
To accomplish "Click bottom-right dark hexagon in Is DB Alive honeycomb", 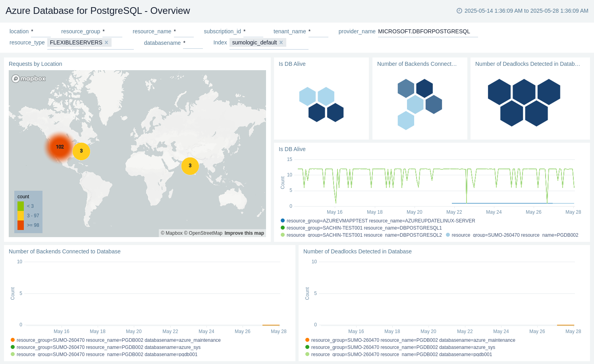I will pos(336,112).
